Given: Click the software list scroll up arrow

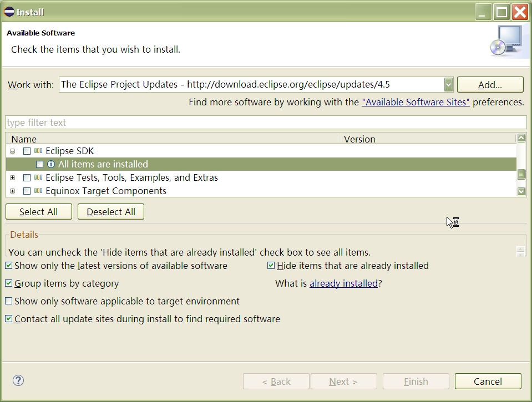Looking at the screenshot, I should coord(521,138).
